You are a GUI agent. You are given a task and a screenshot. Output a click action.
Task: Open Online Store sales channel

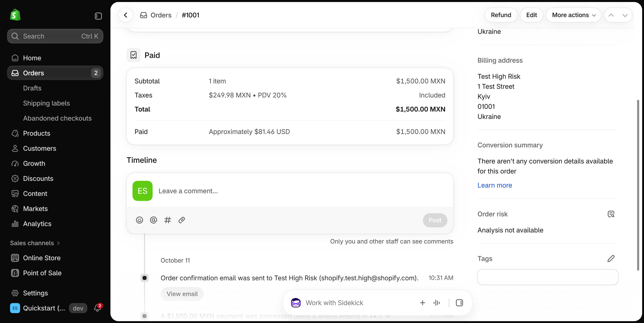pyautogui.click(x=55, y=258)
